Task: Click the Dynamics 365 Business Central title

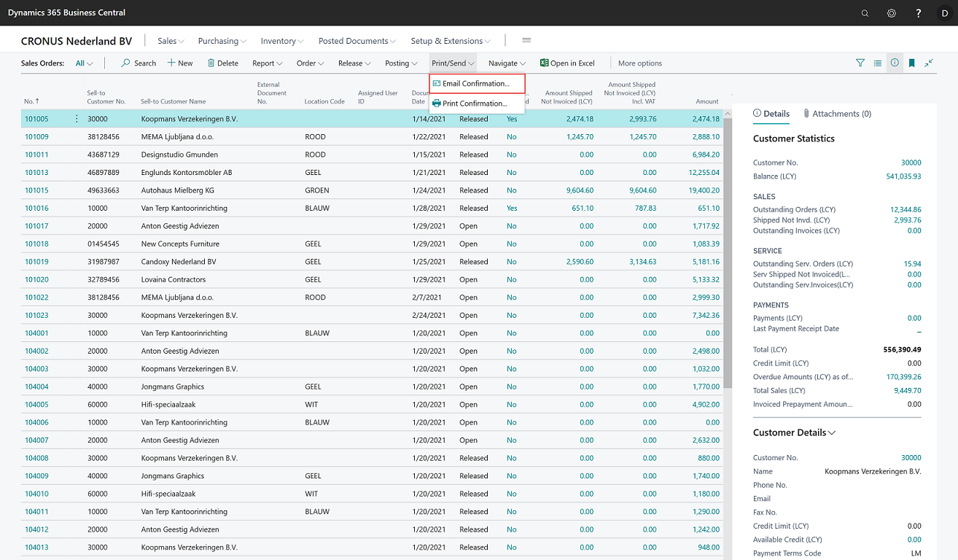Action: pyautogui.click(x=66, y=12)
